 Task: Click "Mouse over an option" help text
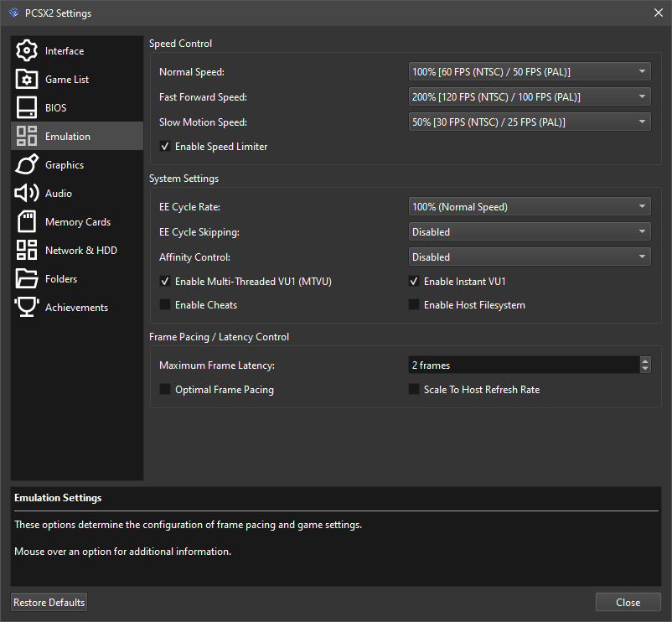[x=122, y=552]
